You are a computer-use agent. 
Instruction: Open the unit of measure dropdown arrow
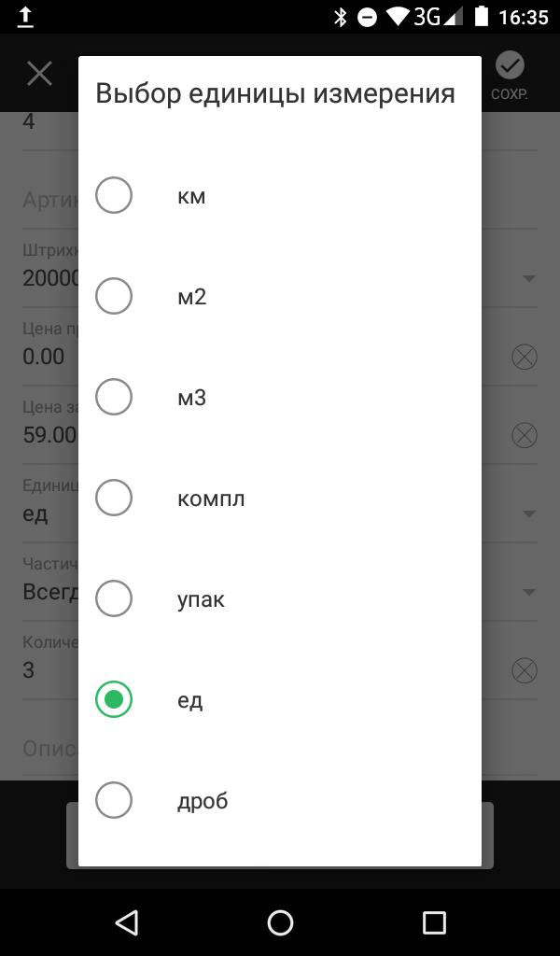tap(529, 514)
